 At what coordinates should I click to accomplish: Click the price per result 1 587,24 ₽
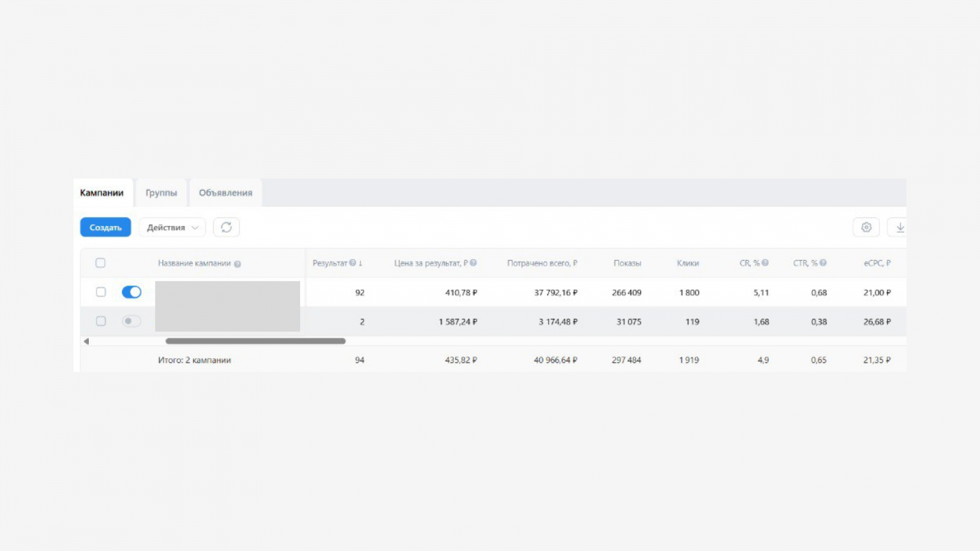[458, 321]
